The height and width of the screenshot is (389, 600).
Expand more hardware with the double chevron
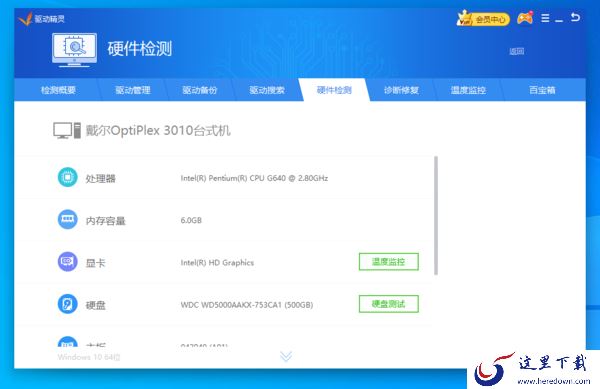[x=286, y=356]
